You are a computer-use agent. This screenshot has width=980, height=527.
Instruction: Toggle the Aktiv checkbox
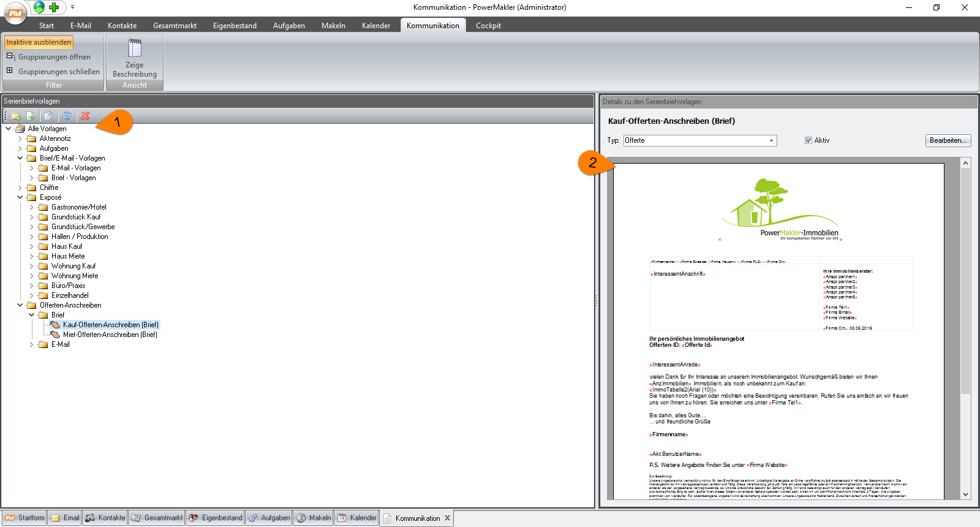click(809, 140)
